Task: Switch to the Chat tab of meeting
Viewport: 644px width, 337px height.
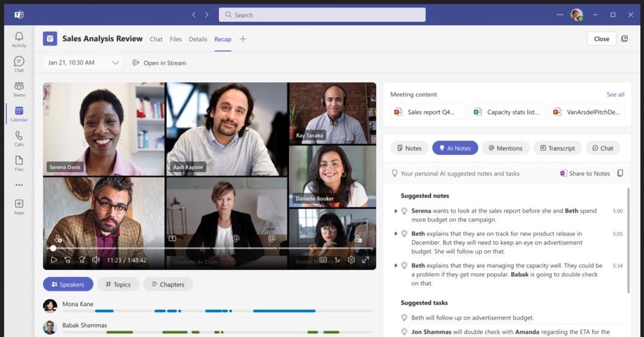Action: [x=156, y=39]
